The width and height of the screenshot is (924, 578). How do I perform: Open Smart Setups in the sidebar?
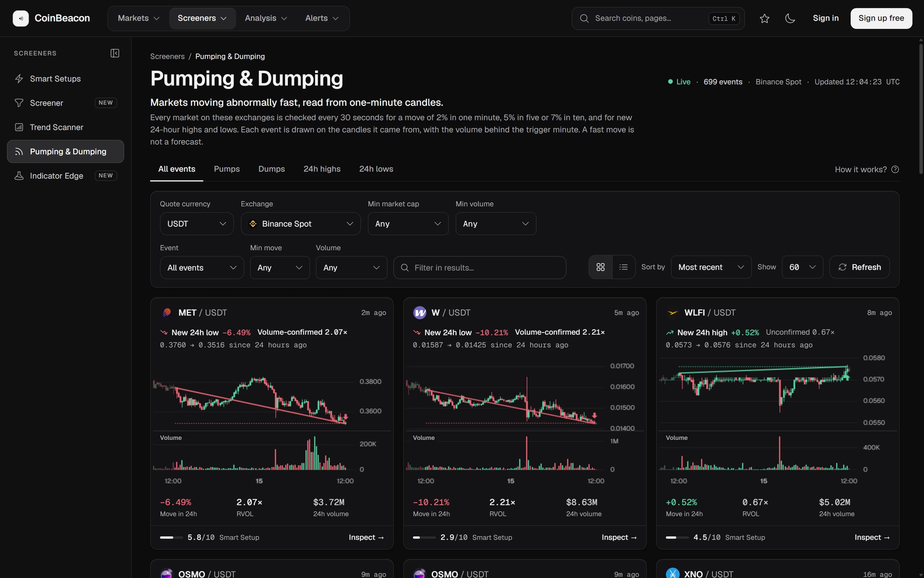pos(65,79)
